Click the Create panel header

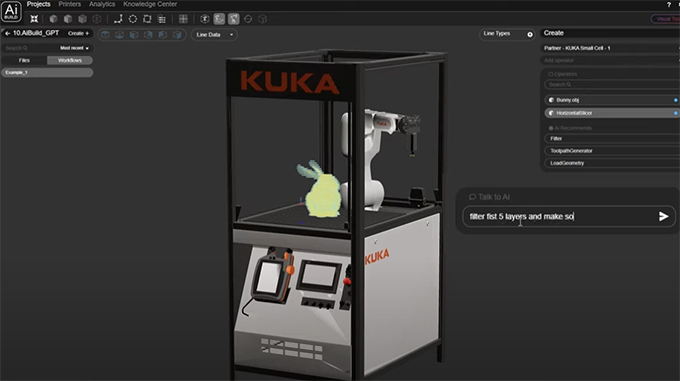(610, 33)
